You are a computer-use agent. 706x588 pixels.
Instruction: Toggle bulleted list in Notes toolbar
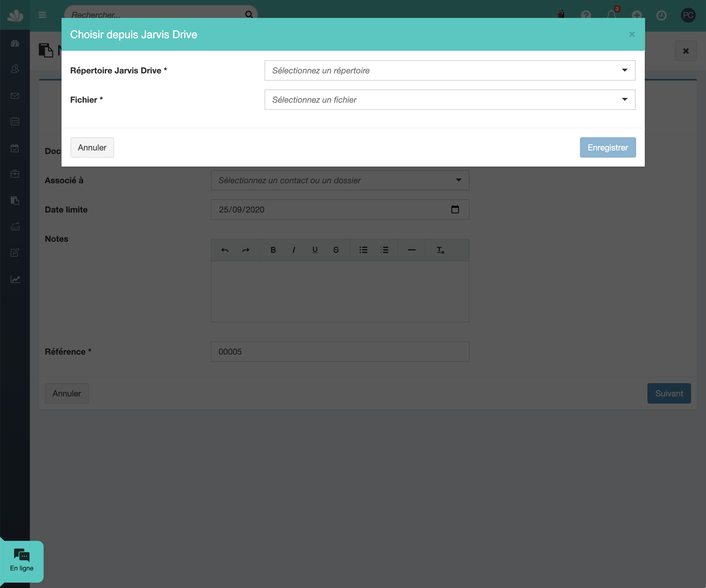click(x=363, y=250)
